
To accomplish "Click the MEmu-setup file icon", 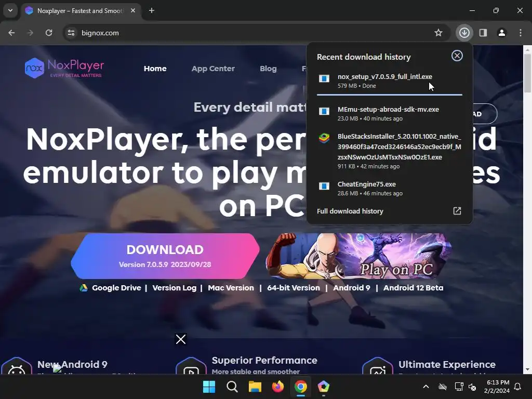I will pyautogui.click(x=324, y=111).
